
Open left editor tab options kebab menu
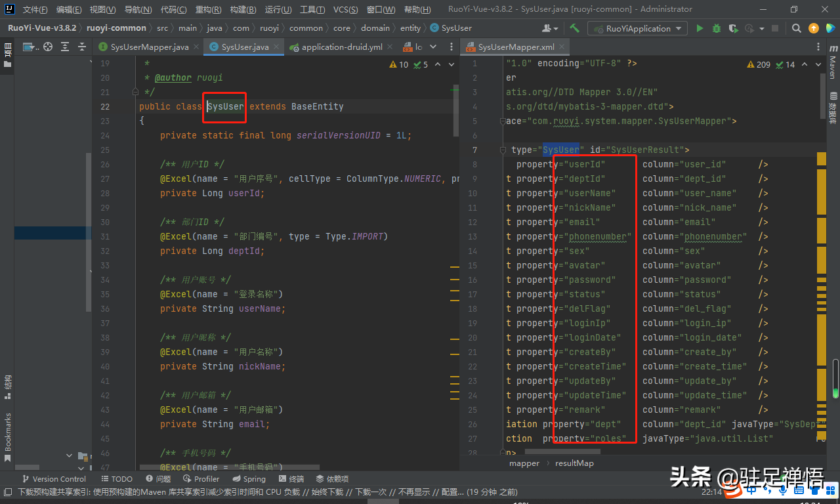(x=451, y=47)
